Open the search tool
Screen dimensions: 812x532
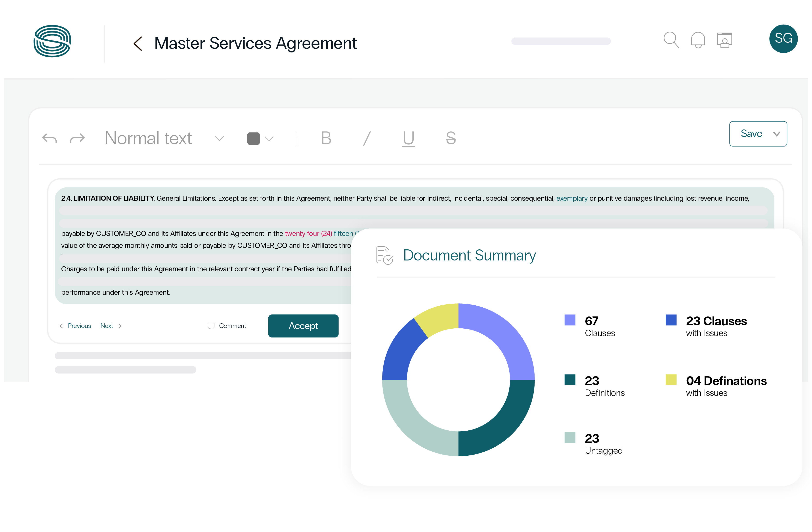(671, 40)
